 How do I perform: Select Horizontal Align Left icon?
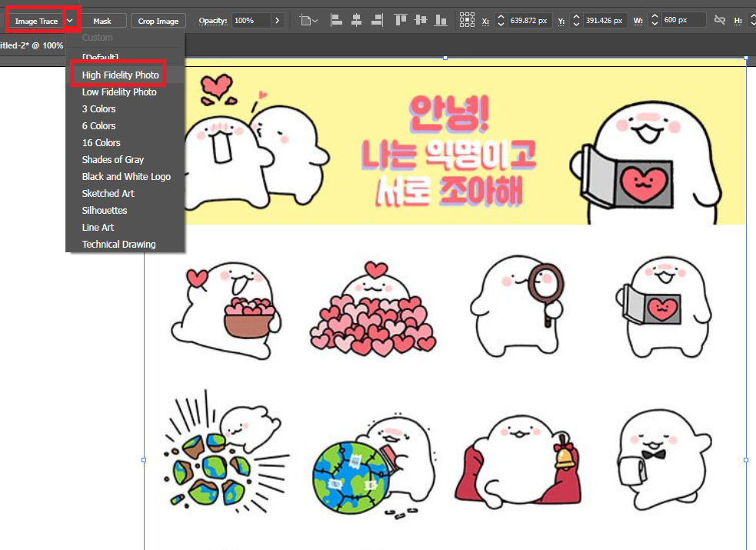tap(336, 20)
